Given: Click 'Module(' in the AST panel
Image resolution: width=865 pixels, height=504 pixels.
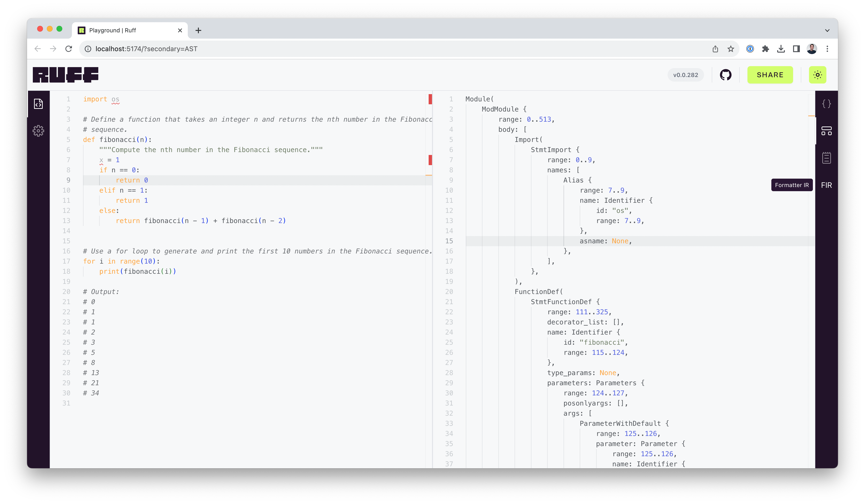Looking at the screenshot, I should coord(479,99).
